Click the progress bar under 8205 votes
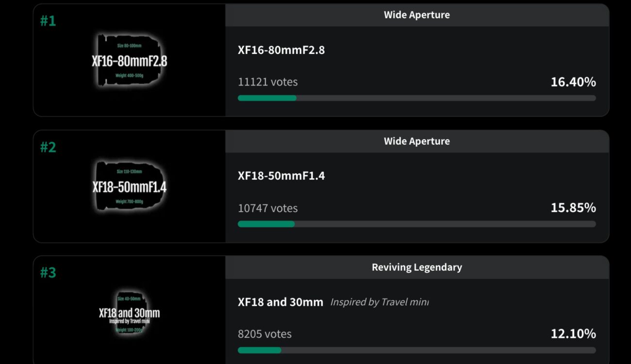631x364 pixels. click(x=416, y=349)
